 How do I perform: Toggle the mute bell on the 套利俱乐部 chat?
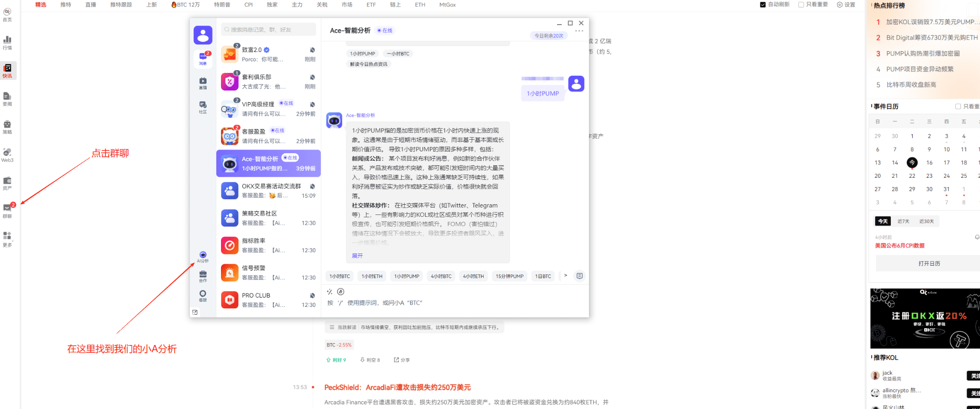(312, 77)
